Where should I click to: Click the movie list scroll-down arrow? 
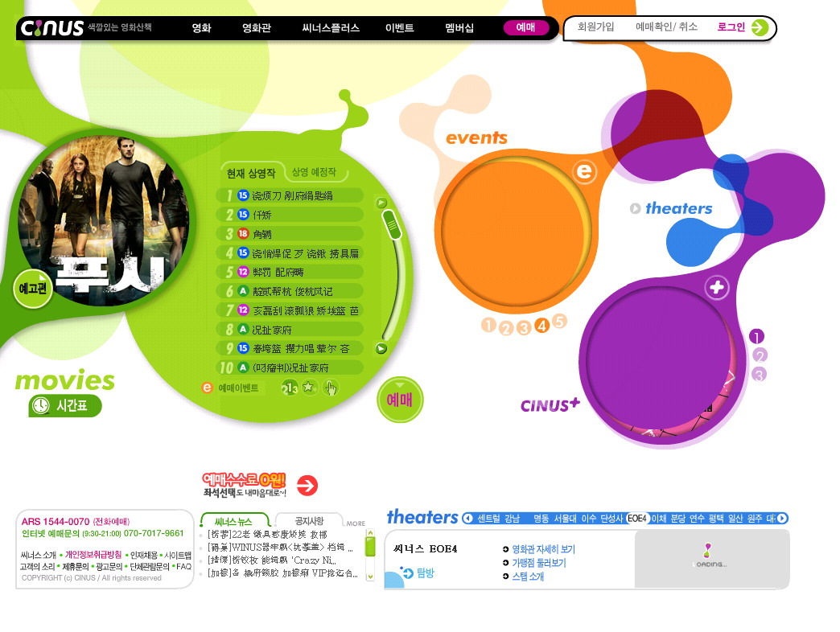point(381,349)
